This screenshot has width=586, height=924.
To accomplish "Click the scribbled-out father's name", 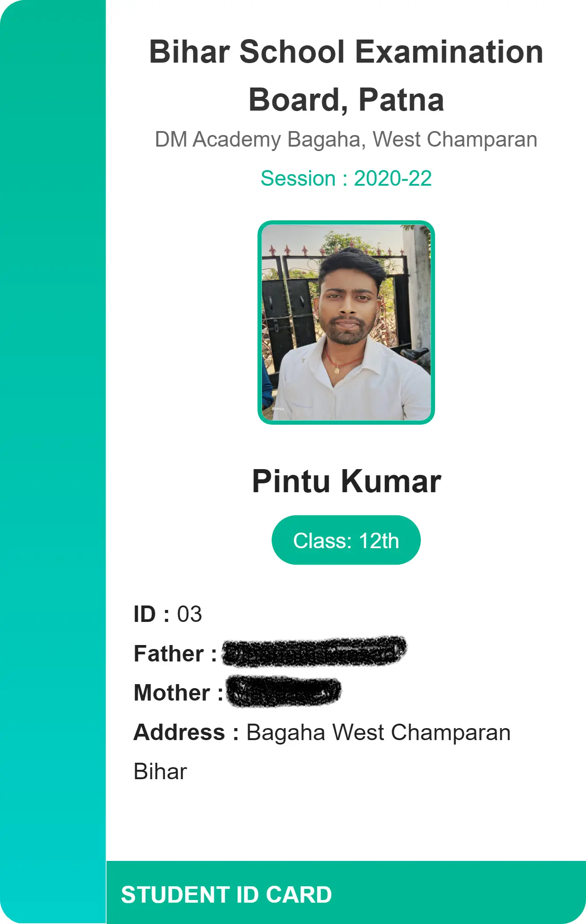I will click(314, 652).
